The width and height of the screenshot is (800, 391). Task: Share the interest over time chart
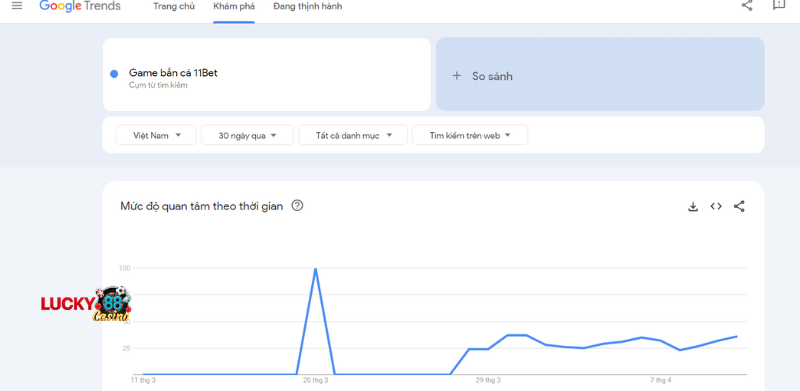[739, 206]
